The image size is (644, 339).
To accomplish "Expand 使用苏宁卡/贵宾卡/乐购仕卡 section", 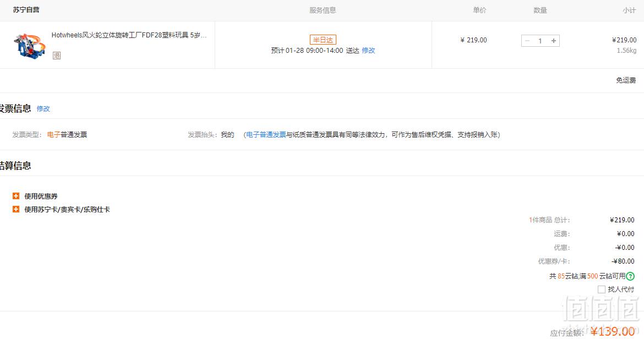I will pos(16,209).
